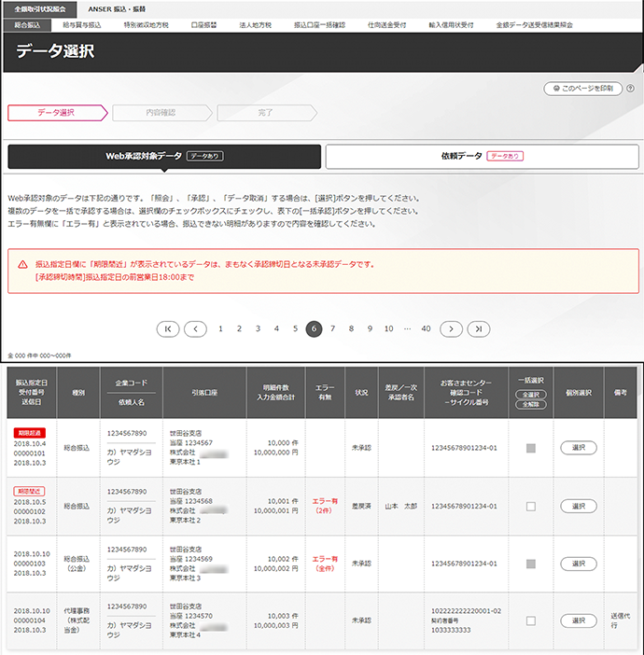Click the 期限間近 badge in second row

(26, 491)
